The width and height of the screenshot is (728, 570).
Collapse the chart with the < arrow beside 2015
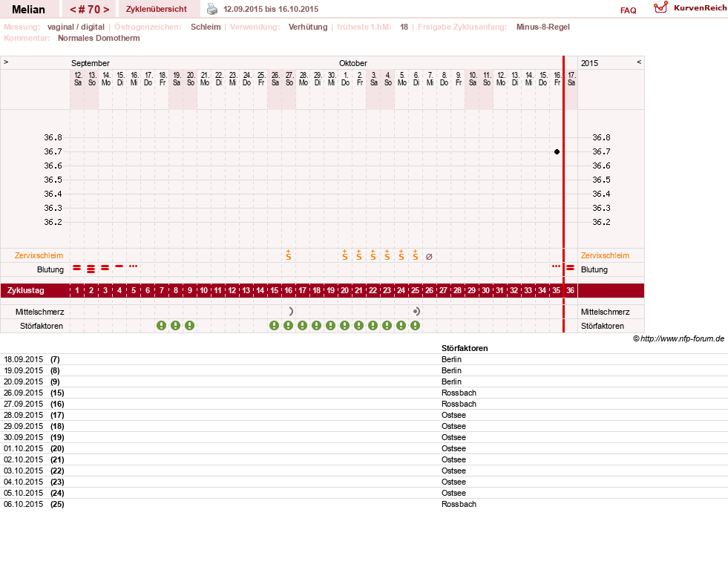639,62
